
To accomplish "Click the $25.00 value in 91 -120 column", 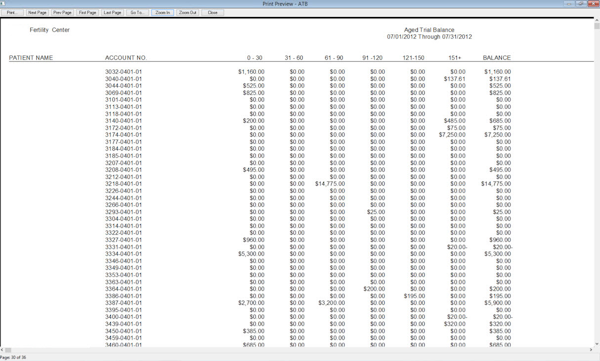I will pyautogui.click(x=376, y=212).
